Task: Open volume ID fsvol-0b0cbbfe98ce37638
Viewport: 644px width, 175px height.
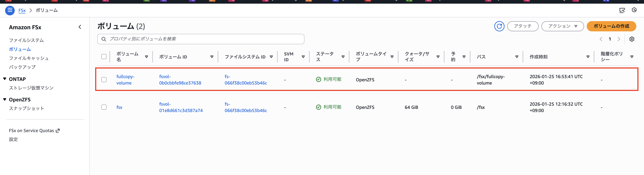Action: coord(180,80)
